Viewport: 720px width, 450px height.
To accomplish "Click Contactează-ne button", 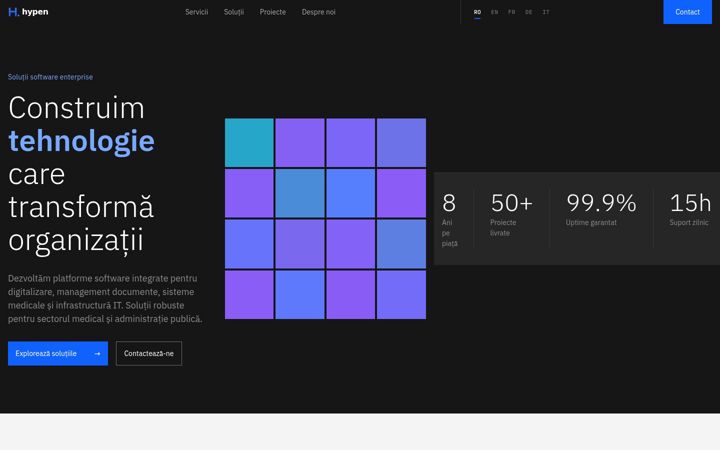I will pyautogui.click(x=149, y=353).
